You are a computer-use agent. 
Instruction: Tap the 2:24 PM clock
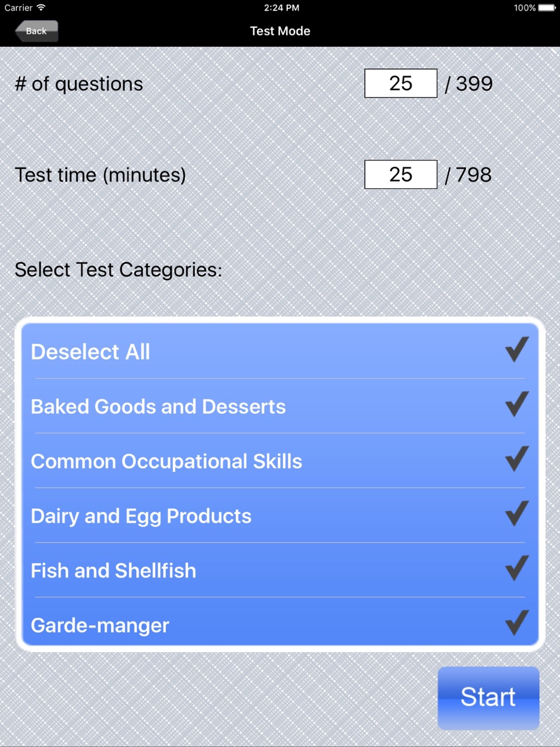coord(282,8)
